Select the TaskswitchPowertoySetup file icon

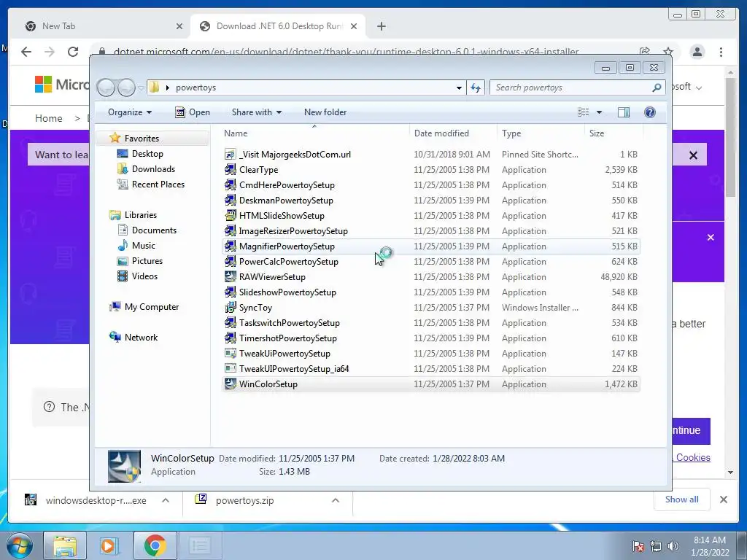point(230,323)
